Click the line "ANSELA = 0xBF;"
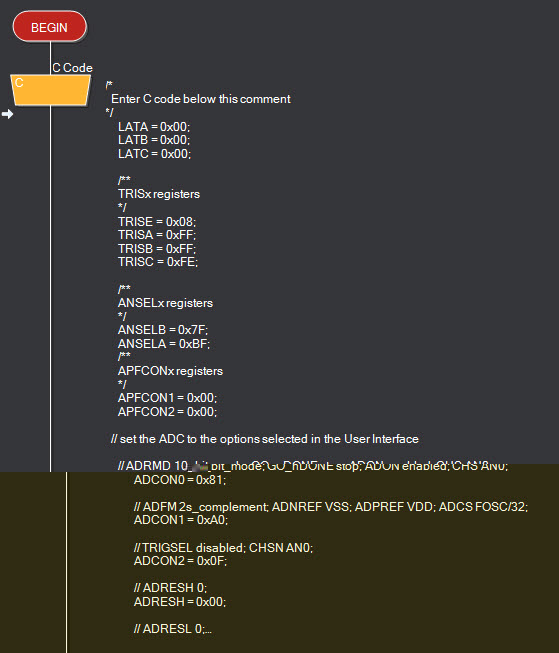The height and width of the screenshot is (653, 559). [x=164, y=344]
